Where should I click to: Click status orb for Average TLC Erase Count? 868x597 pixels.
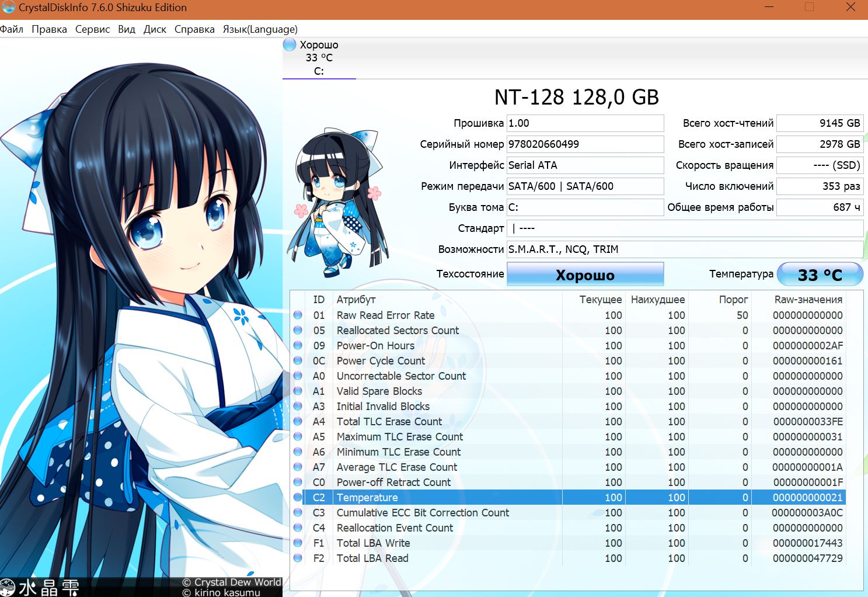click(298, 467)
